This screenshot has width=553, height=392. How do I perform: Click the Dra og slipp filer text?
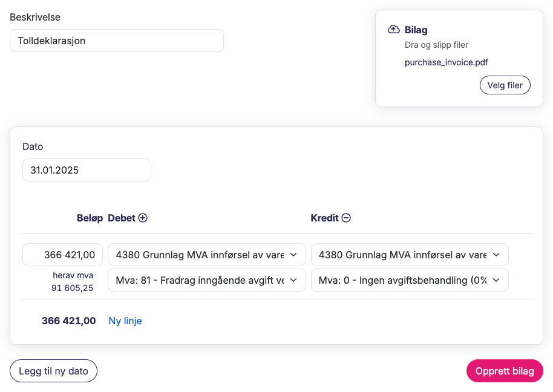pos(436,45)
